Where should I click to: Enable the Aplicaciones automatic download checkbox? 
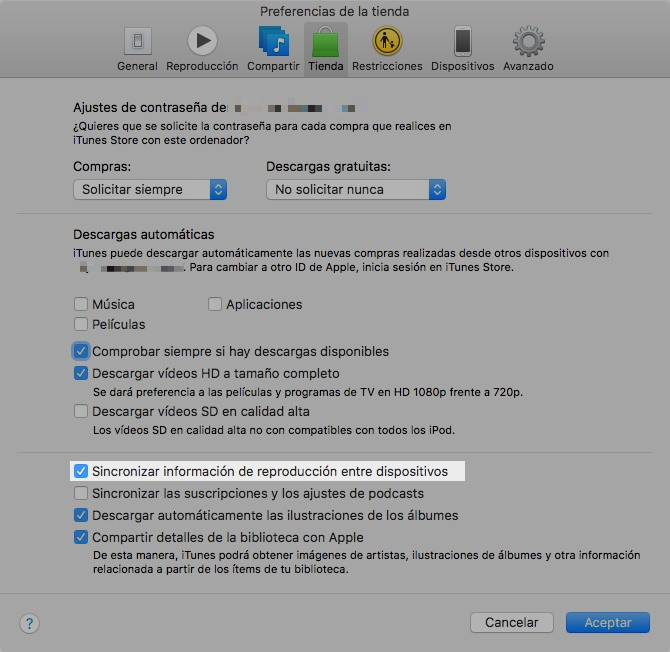coord(215,304)
